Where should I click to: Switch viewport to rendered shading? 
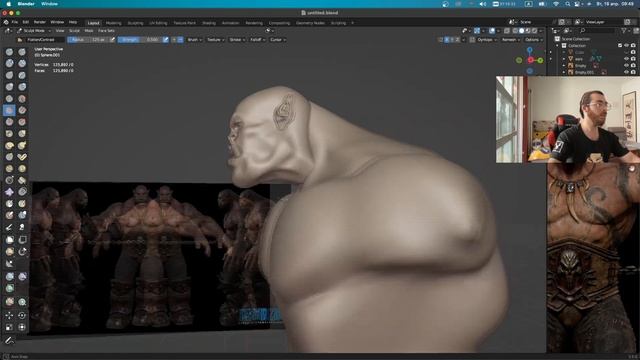click(x=534, y=31)
